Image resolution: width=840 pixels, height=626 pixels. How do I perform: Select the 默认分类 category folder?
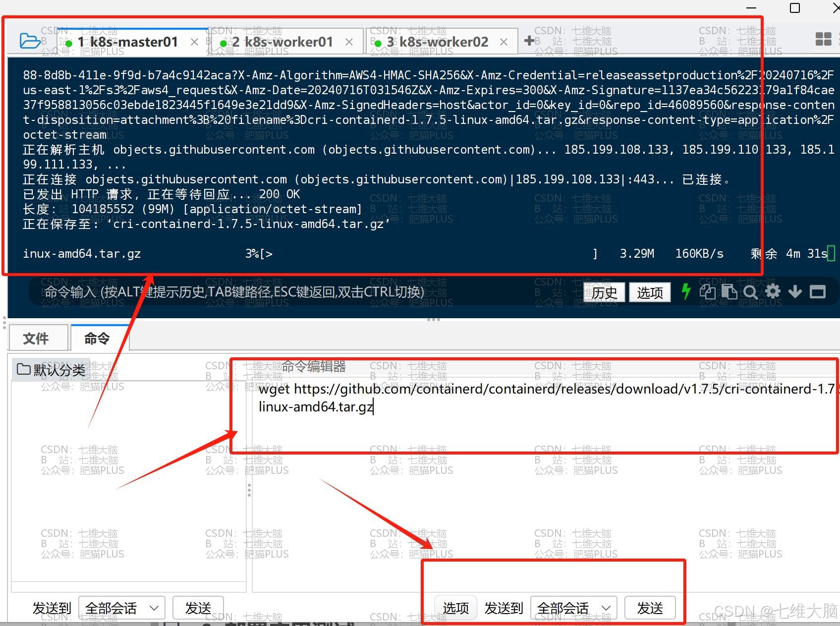click(x=51, y=370)
